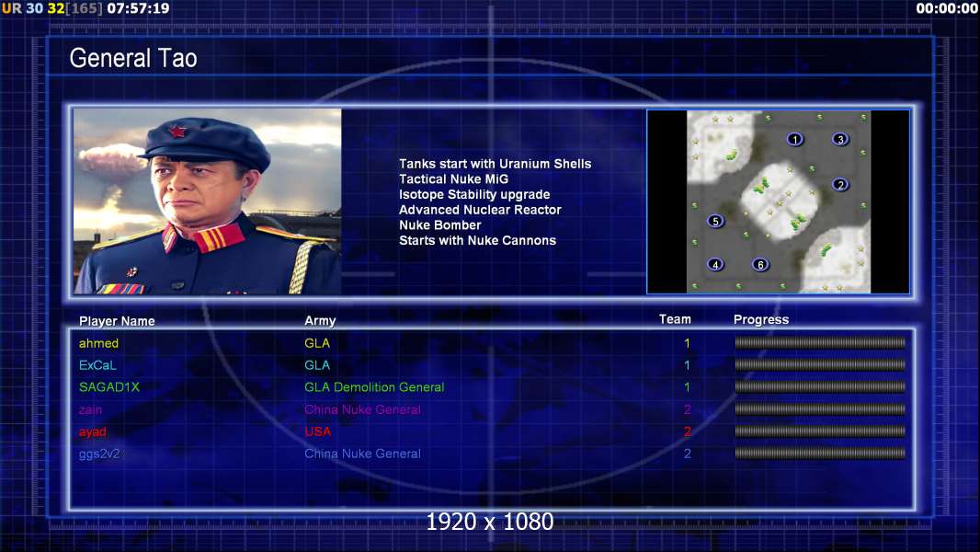
Task: Click Starts with Nuke Cannons text
Action: [x=477, y=241]
